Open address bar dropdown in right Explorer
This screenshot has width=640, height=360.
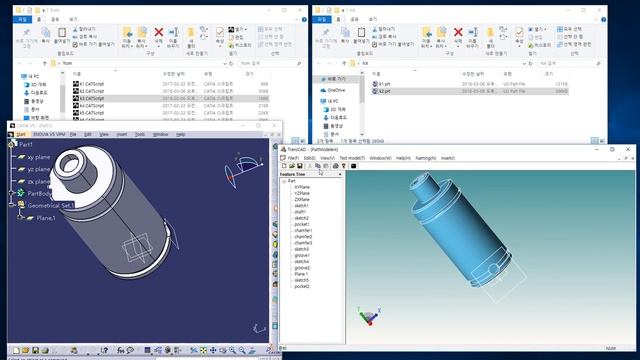coord(524,63)
